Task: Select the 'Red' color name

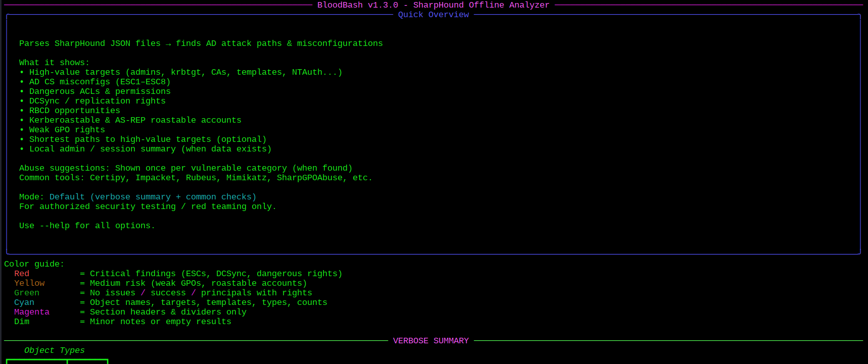Action: point(22,274)
